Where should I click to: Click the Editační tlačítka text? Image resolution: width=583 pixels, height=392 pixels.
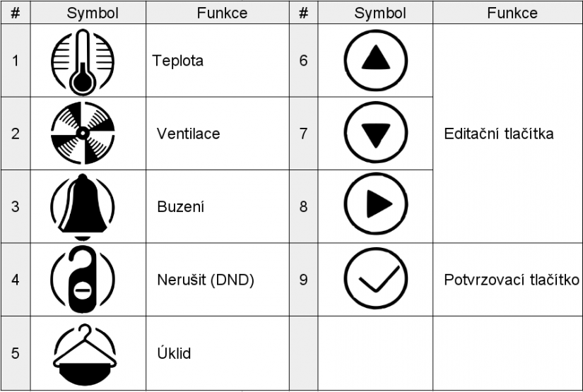pyautogui.click(x=499, y=133)
